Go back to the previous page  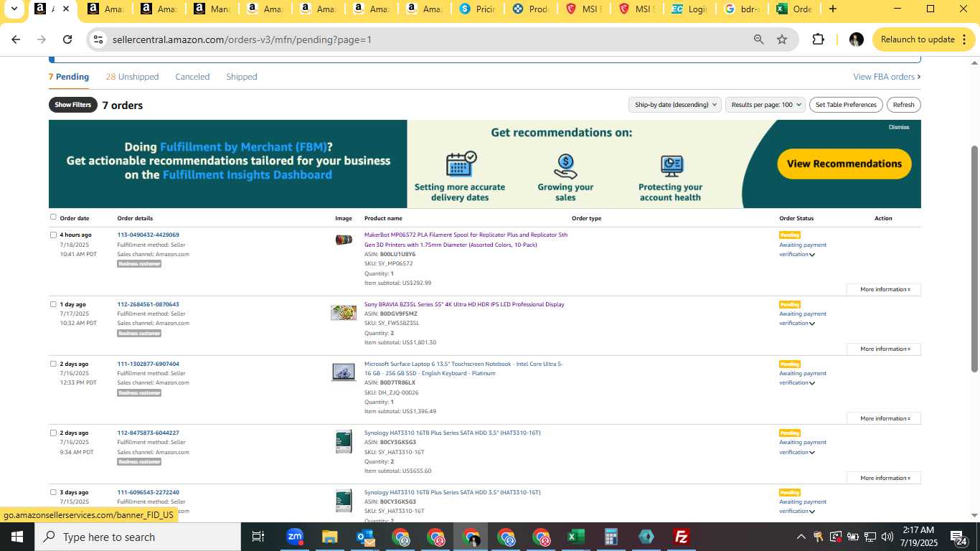click(x=16, y=39)
